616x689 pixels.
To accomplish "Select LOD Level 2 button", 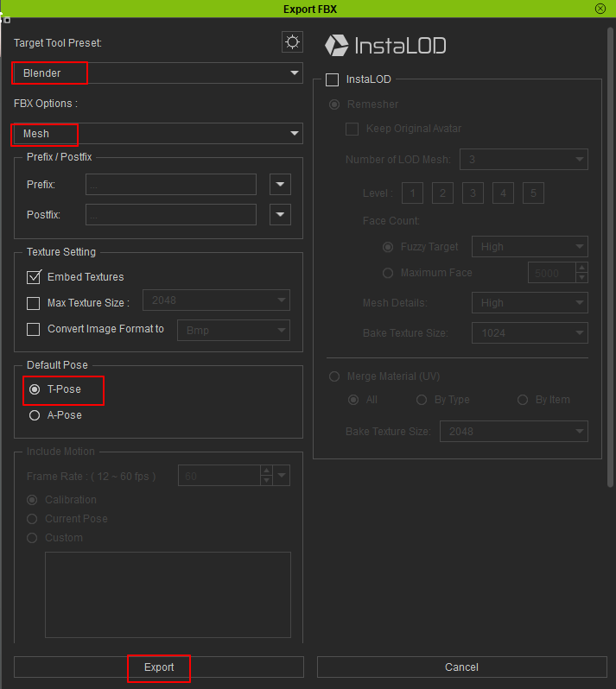I will pyautogui.click(x=442, y=193).
